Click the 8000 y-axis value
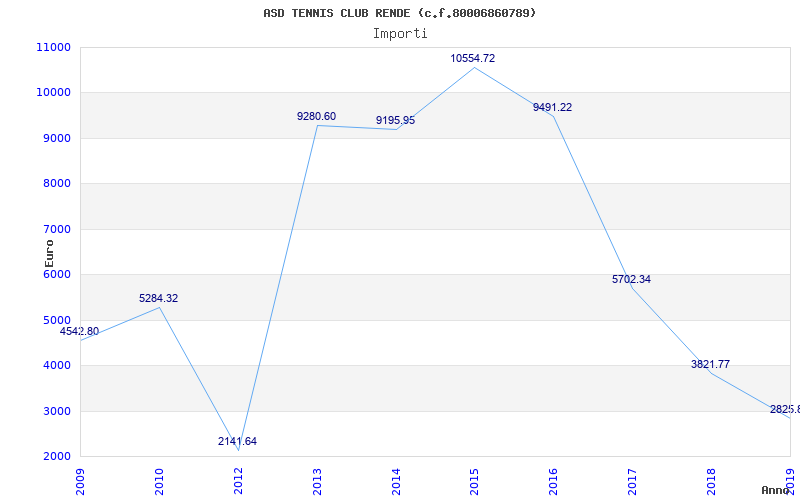800x500 pixels. (57, 184)
